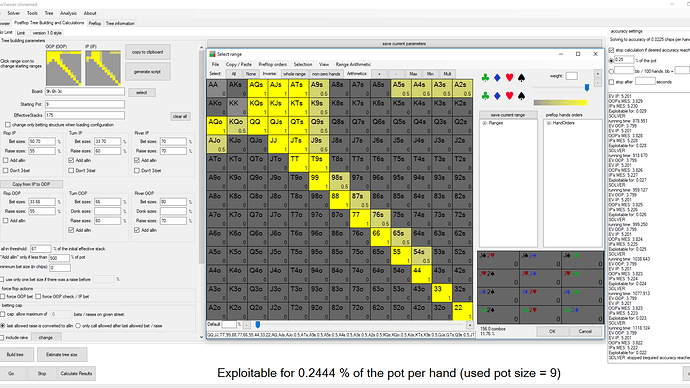690x388 pixels.
Task: Click the whole range button
Action: tap(294, 74)
